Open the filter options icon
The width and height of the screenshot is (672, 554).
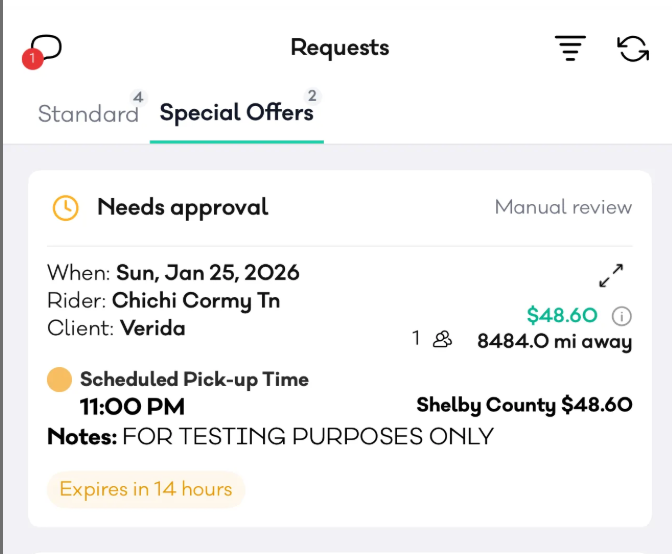(x=570, y=48)
